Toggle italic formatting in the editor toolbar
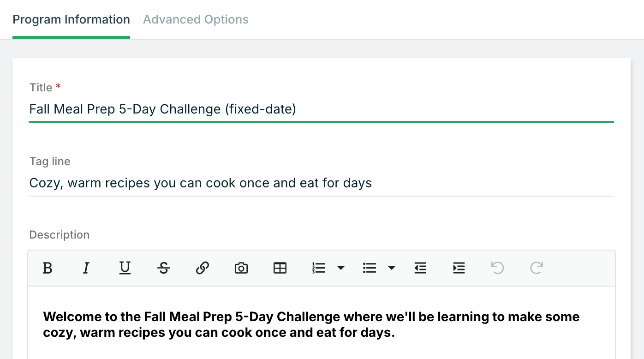Image resolution: width=644 pixels, height=359 pixels. tap(86, 268)
